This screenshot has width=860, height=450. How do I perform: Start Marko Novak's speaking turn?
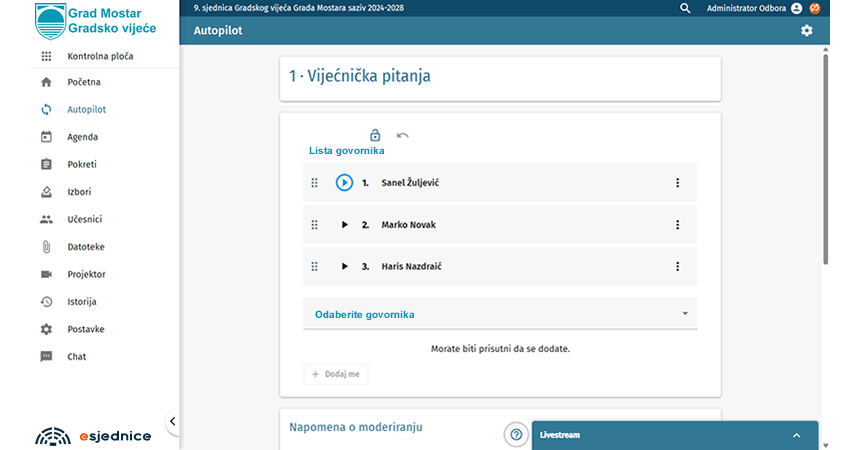(344, 225)
